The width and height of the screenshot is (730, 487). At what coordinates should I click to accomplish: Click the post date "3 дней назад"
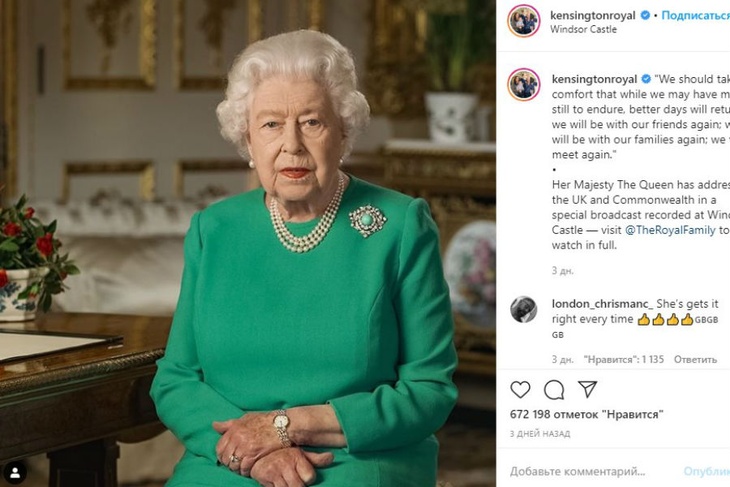click(x=540, y=433)
